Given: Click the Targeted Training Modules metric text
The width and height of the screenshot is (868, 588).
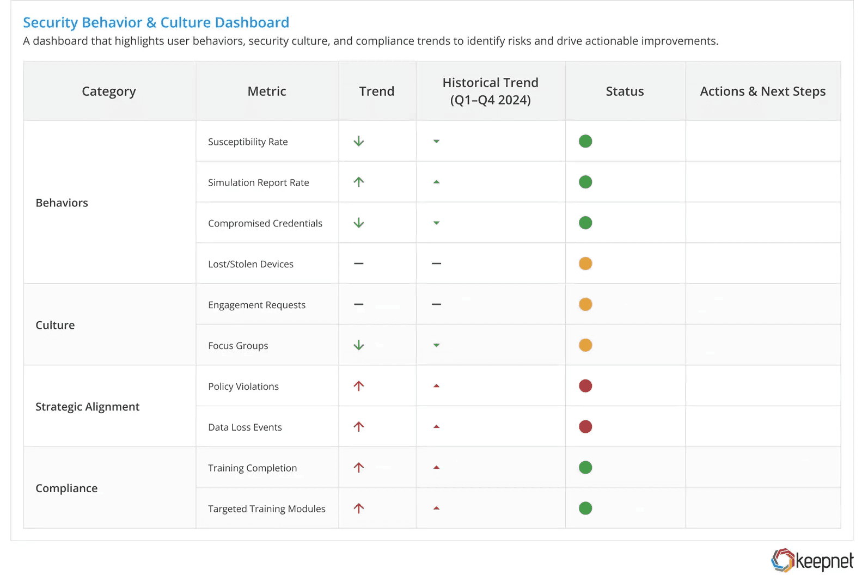Looking at the screenshot, I should (267, 509).
